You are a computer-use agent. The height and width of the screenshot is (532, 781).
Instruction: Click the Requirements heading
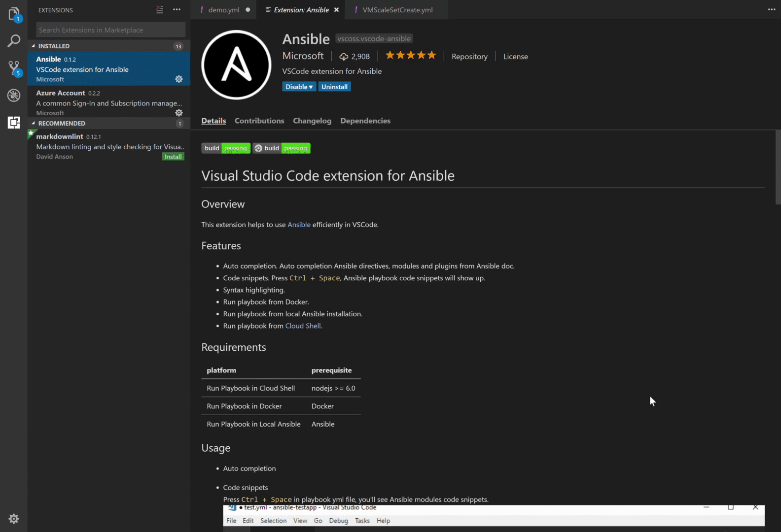pos(234,347)
